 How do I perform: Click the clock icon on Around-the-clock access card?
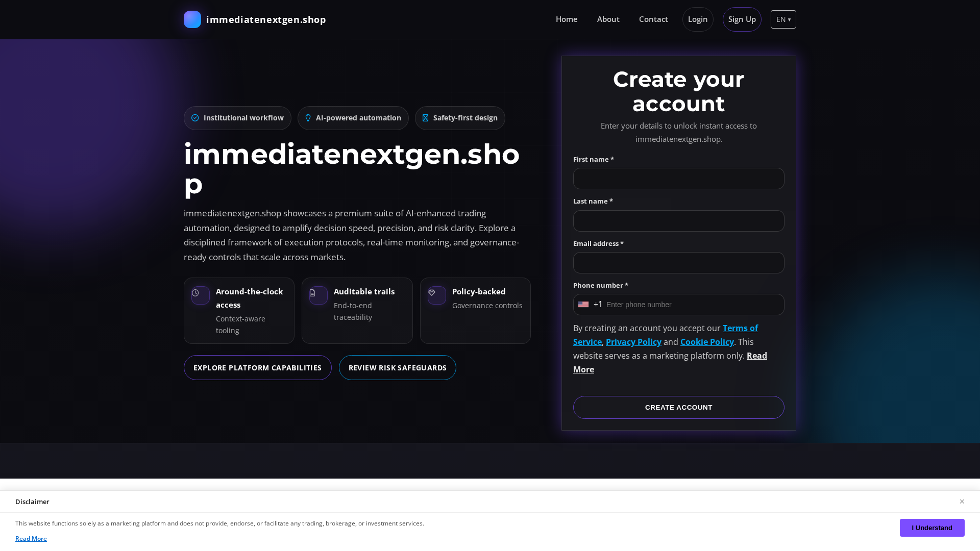click(195, 293)
